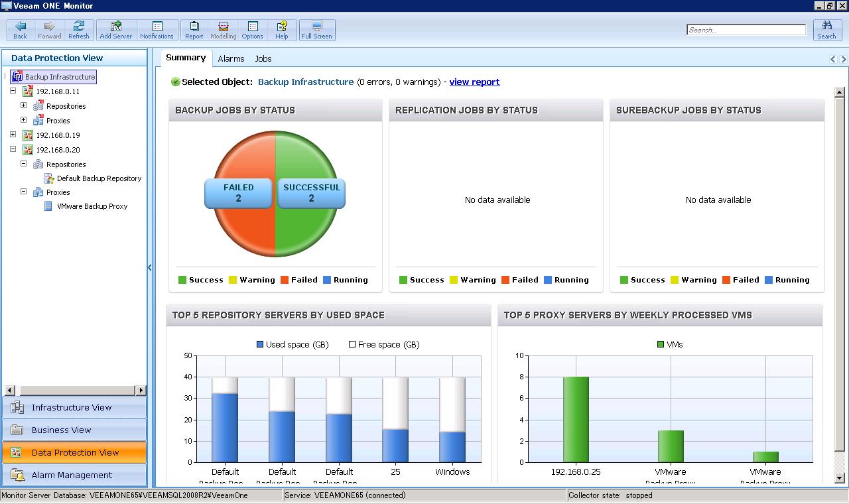Open the Report toolbar icon
Viewport: 849px width, 504px height.
(x=194, y=30)
